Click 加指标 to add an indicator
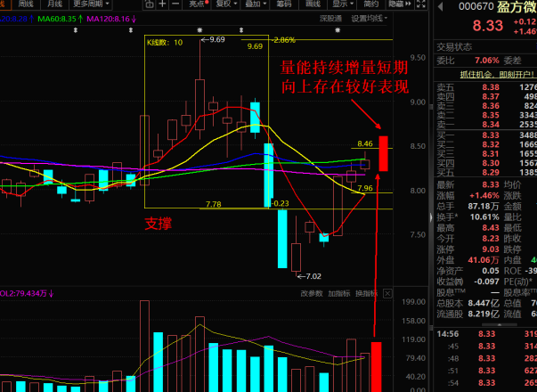537x392 pixels. click(x=338, y=294)
